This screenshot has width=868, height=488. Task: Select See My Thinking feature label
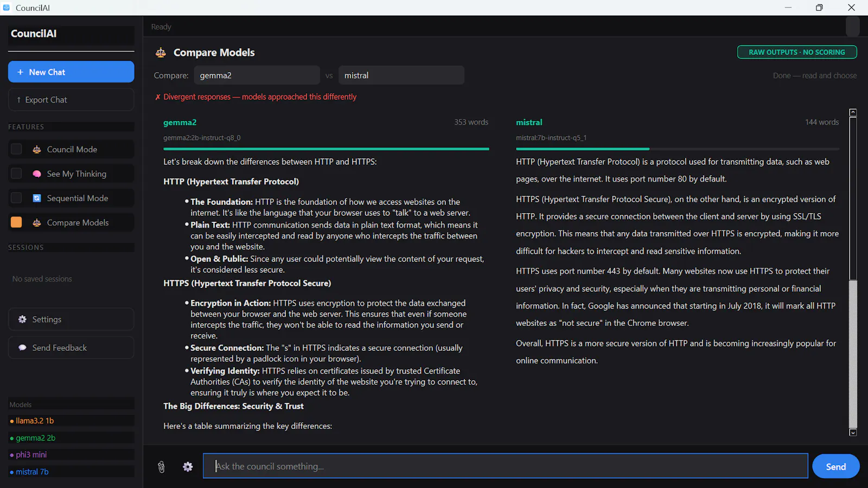point(76,174)
